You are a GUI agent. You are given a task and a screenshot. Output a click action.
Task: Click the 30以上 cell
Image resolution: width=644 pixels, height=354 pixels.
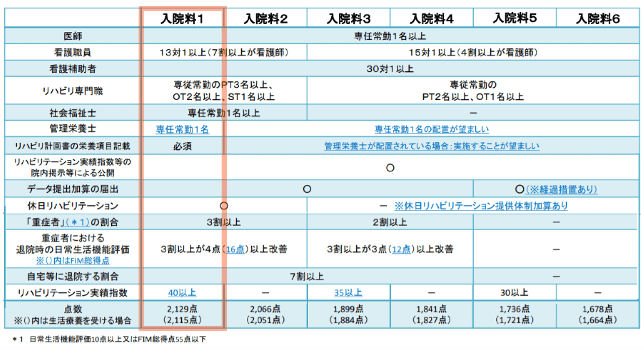tap(514, 293)
